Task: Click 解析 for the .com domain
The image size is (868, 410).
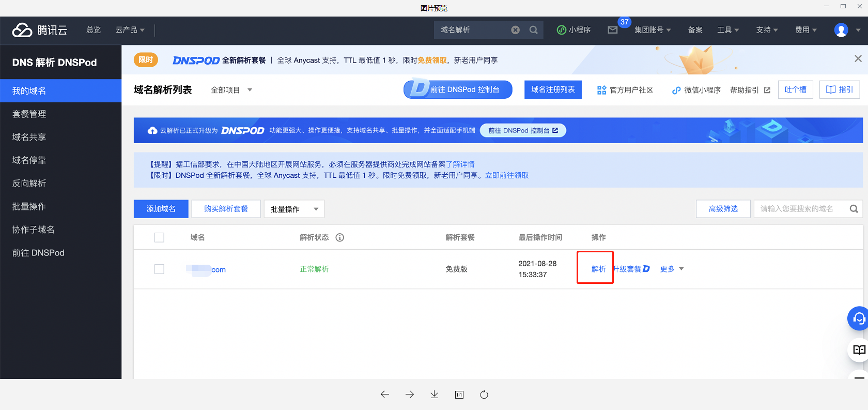Action: point(598,269)
